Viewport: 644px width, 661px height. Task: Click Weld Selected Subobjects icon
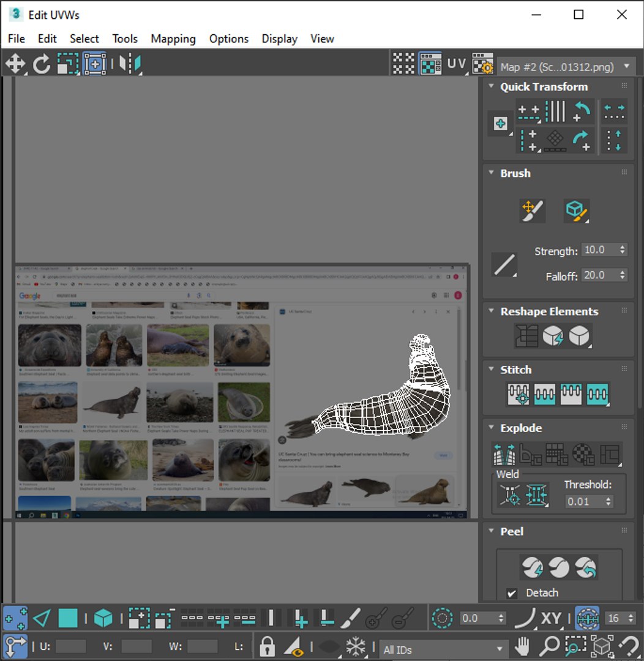pos(536,495)
